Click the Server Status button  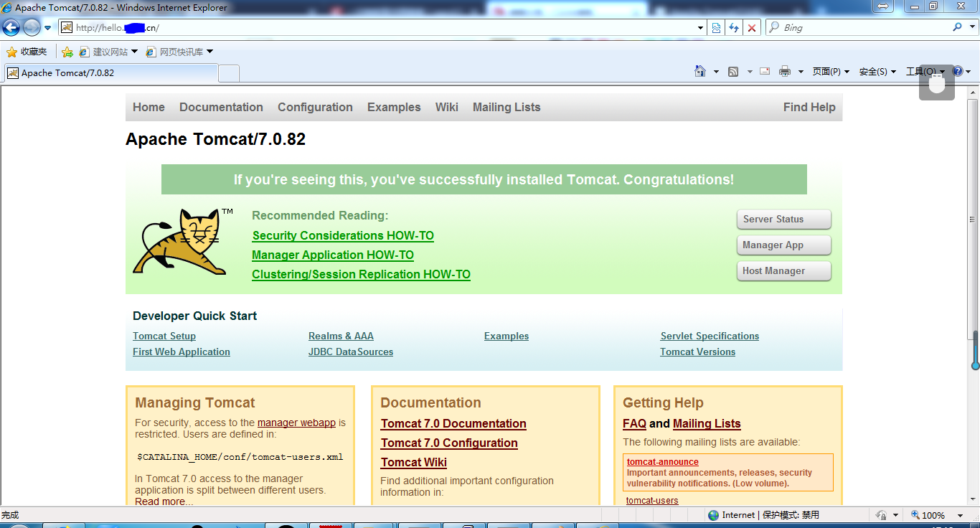(783, 220)
